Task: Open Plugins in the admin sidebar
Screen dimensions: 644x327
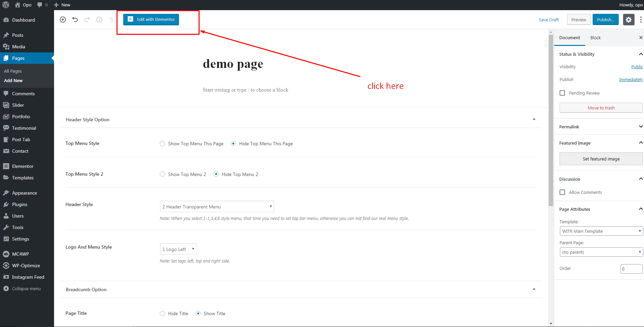Action: coord(27,204)
